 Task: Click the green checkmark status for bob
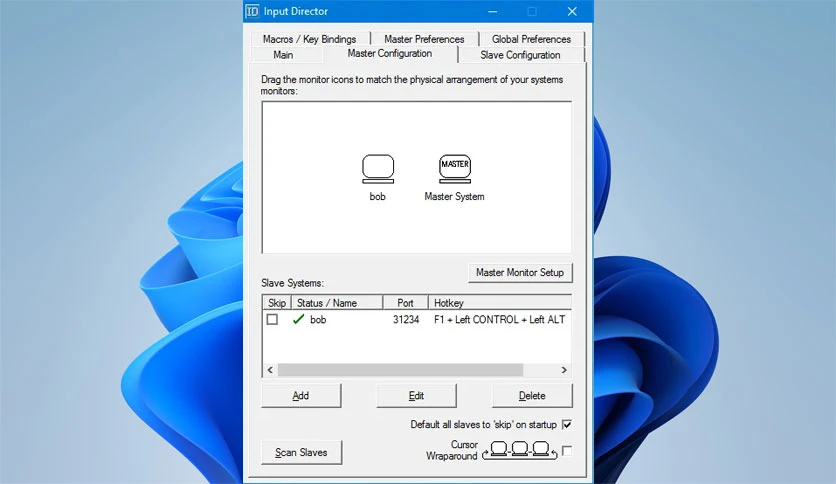[x=299, y=319]
